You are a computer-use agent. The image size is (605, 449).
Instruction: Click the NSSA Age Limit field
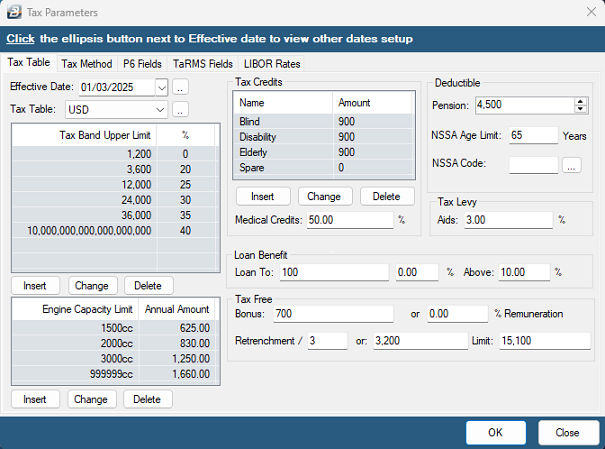(x=533, y=135)
